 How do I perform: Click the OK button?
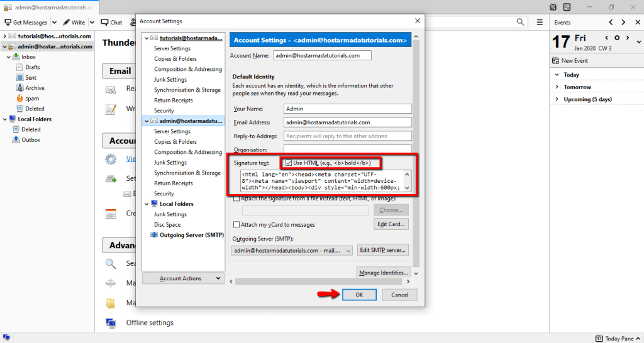point(359,295)
